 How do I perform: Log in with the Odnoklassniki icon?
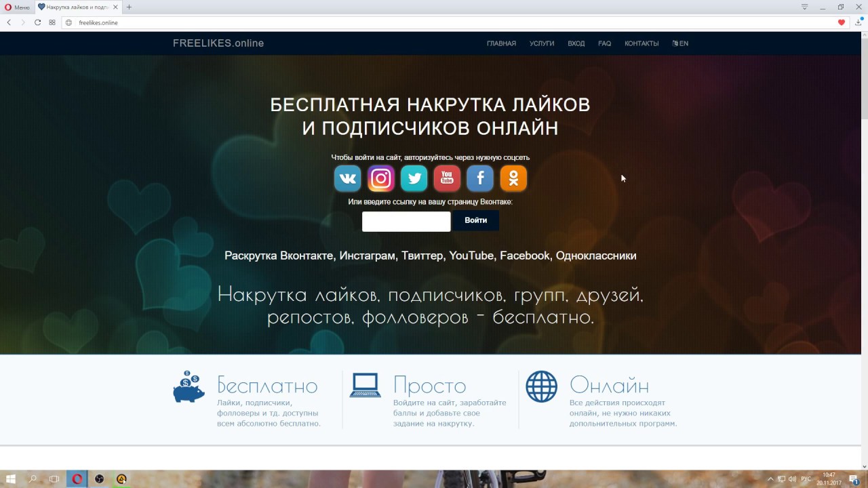[x=513, y=178]
